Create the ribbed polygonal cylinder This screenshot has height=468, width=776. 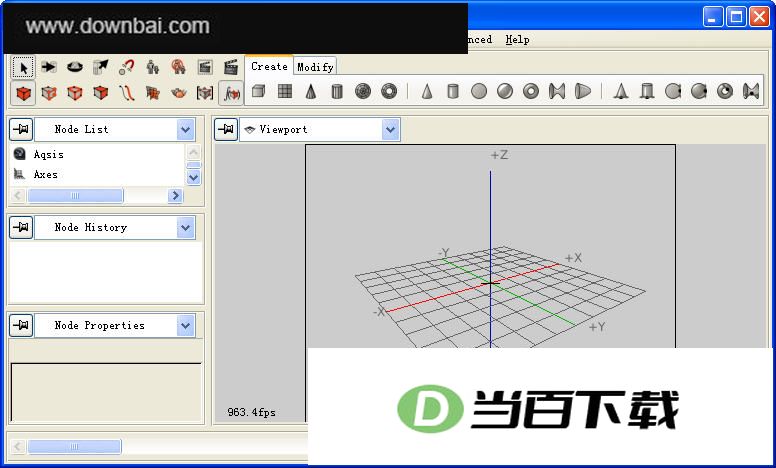point(337,91)
